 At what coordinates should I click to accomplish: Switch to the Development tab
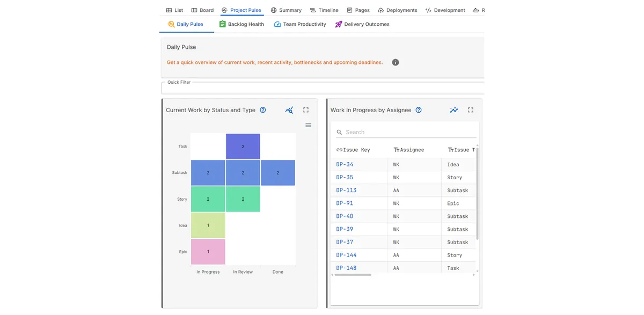coord(445,10)
